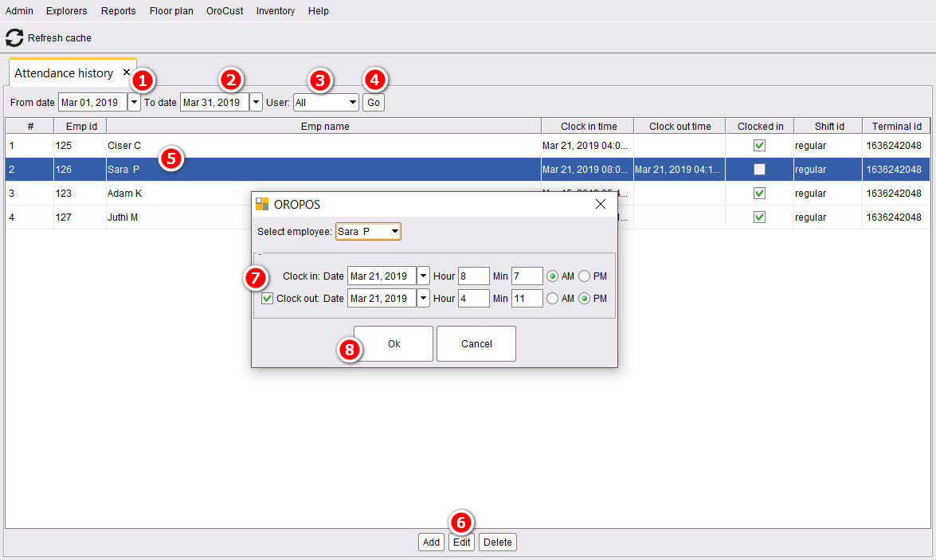
Task: Click the Clock in Date field
Action: point(382,276)
